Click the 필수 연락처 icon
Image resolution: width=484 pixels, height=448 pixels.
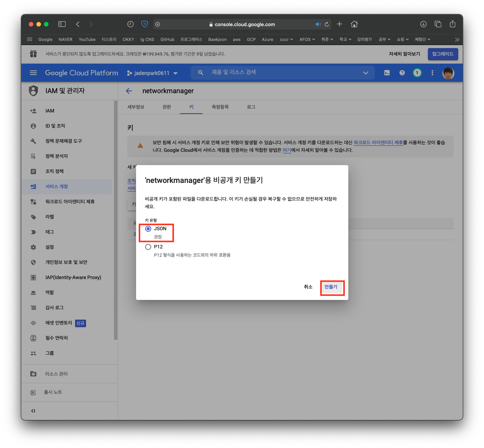coord(33,338)
